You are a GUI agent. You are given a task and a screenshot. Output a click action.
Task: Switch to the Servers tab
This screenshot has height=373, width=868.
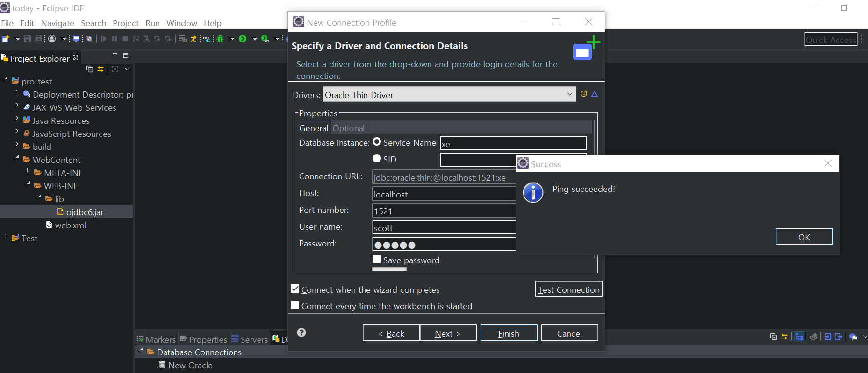pos(250,339)
